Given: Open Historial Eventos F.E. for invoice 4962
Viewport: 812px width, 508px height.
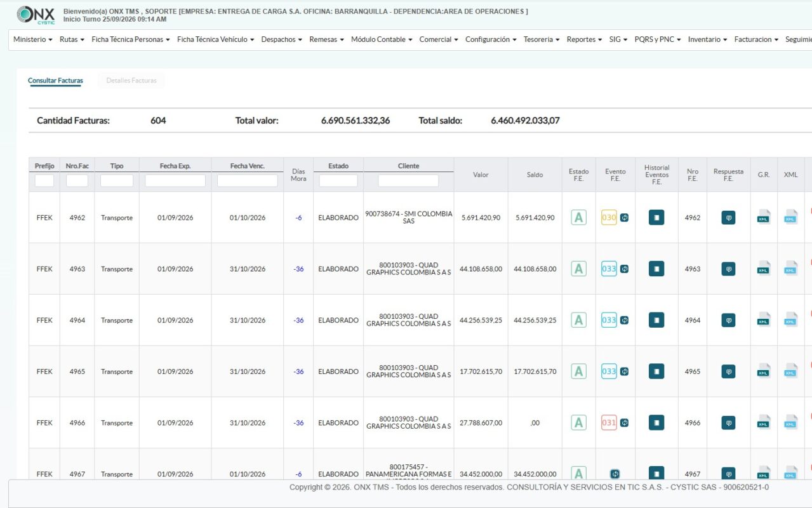Looking at the screenshot, I should pos(656,218).
